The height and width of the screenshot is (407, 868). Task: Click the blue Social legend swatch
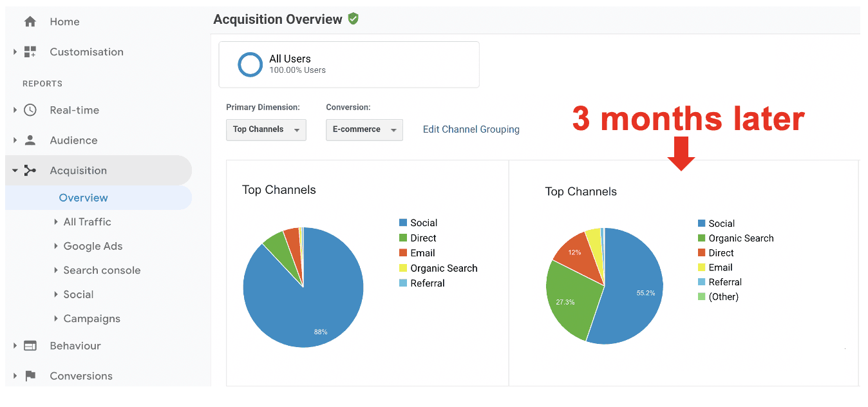tap(404, 223)
